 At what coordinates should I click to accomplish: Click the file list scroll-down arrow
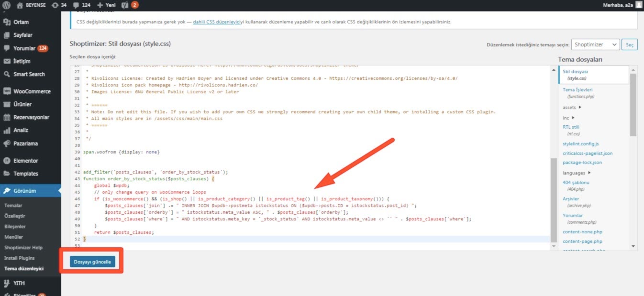click(x=633, y=246)
